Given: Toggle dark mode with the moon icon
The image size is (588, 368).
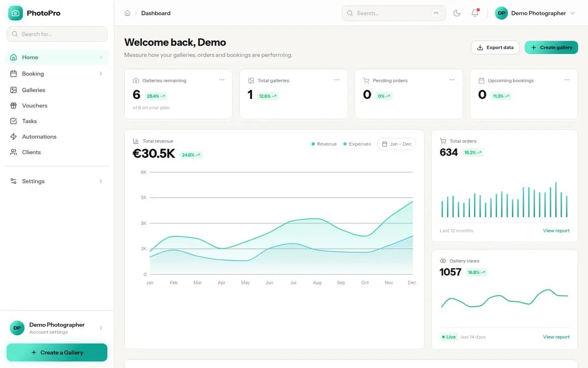Looking at the screenshot, I should (457, 13).
